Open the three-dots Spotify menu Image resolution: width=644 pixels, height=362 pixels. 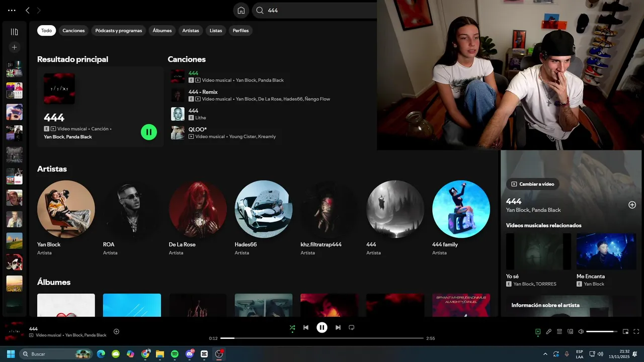point(12,10)
